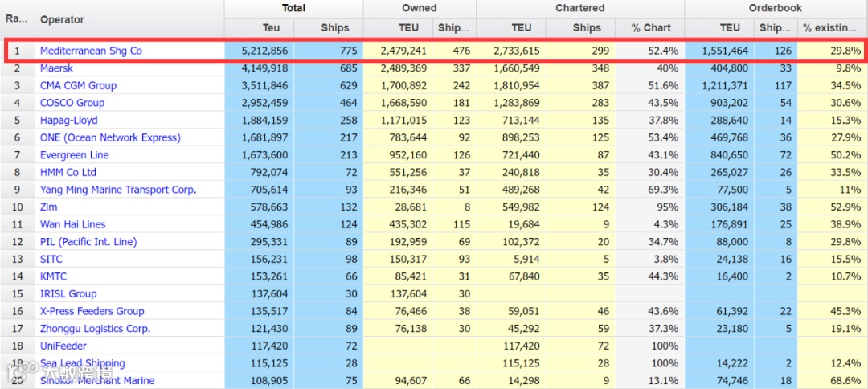This screenshot has height=389, width=868.
Task: Select total Teu value 3,511,846
Action: (x=264, y=86)
